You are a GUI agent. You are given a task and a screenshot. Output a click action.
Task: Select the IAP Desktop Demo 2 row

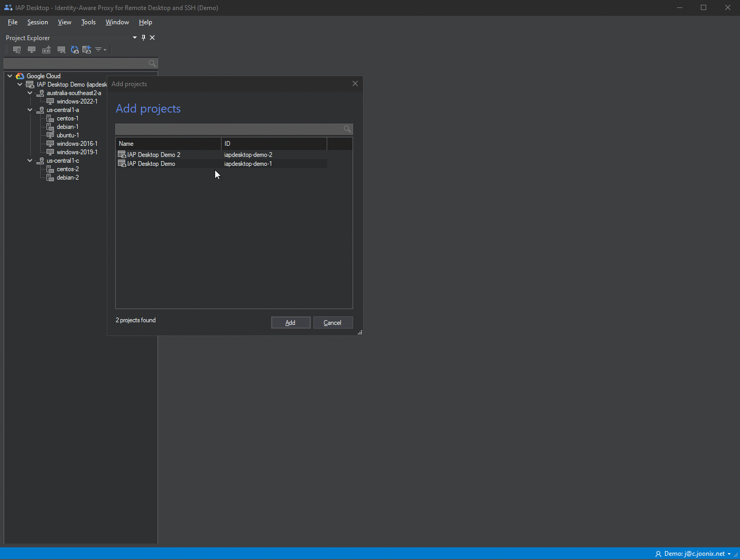[221, 155]
